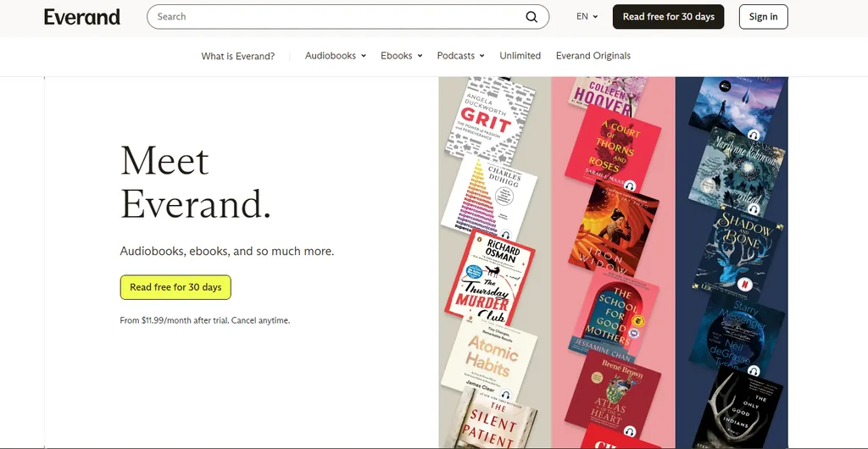Click headphone icon on Starry Messenger cover
This screenshot has height=449, width=868.
pos(754,371)
